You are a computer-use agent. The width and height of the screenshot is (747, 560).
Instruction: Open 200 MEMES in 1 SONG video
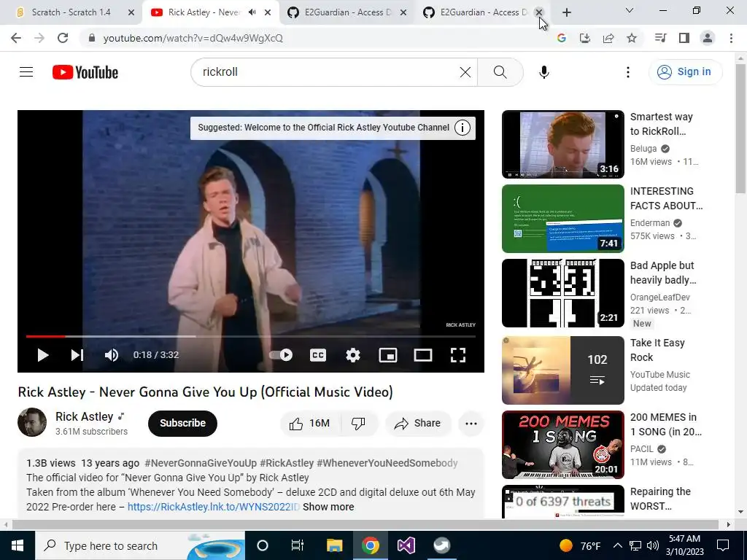coord(562,445)
